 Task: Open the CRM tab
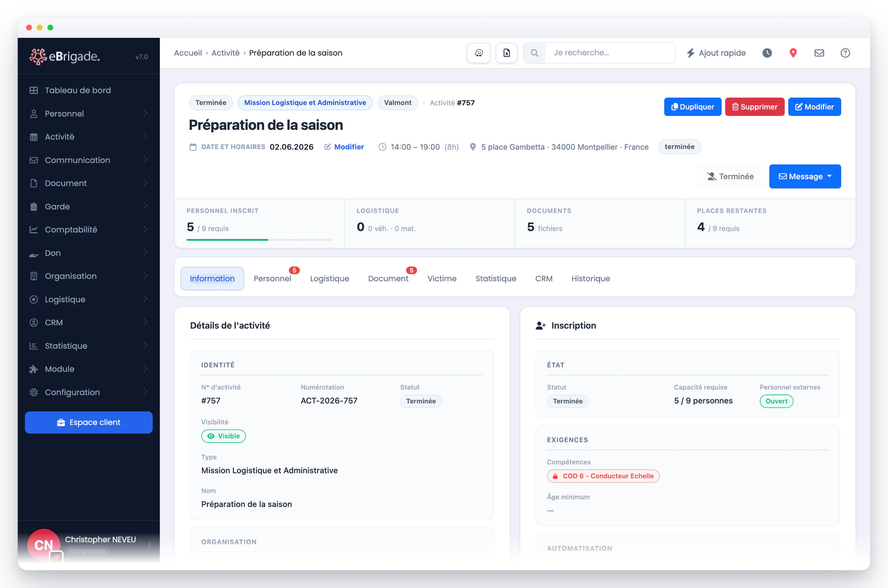tap(543, 279)
